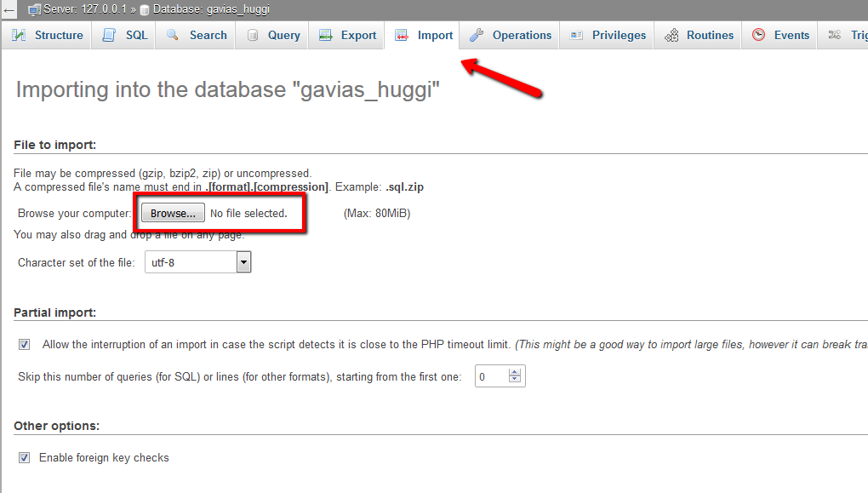Click the Import tab icon
Screen dimensions: 868x493
point(402,36)
